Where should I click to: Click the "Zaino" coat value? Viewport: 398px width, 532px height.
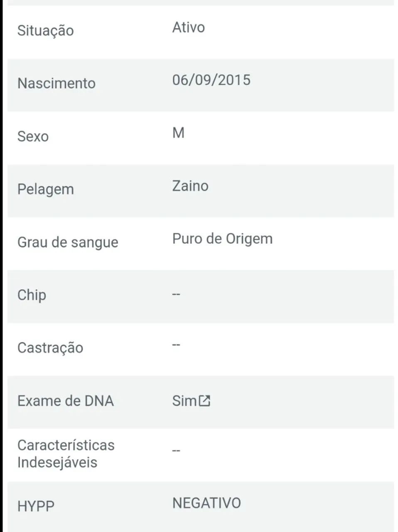tap(190, 186)
